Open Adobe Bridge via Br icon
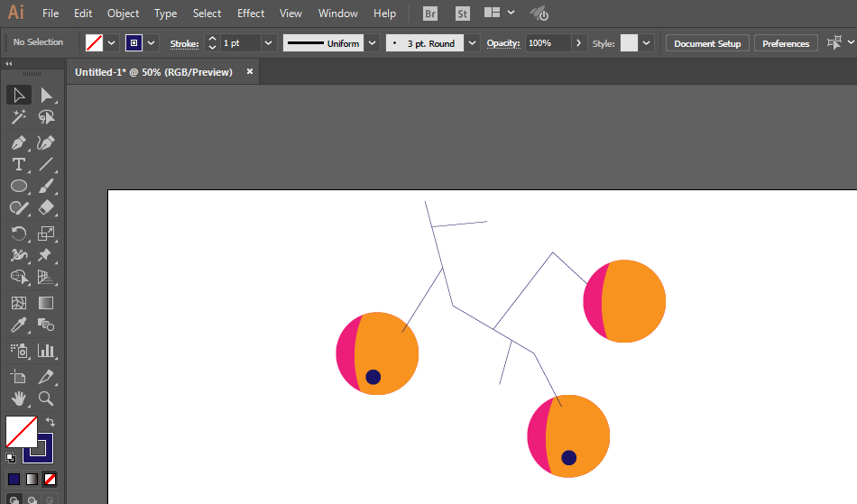The height and width of the screenshot is (504, 857). tap(430, 14)
